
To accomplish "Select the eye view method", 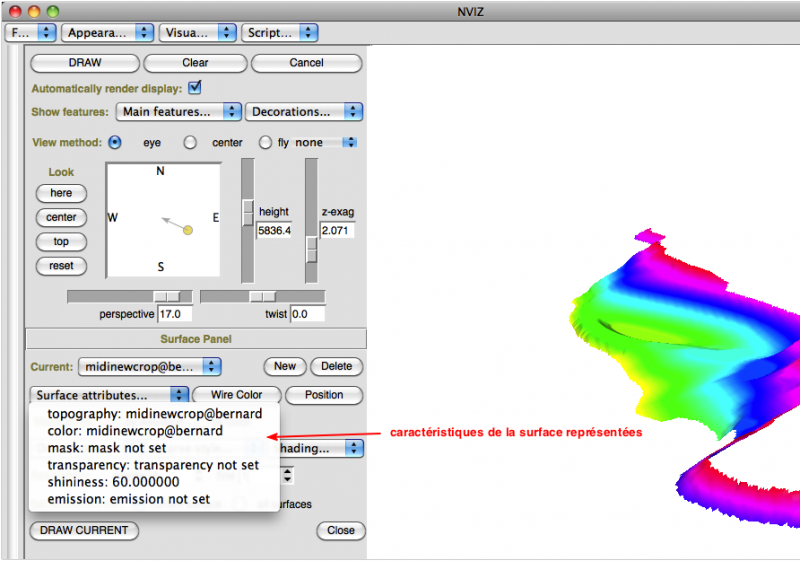I will point(115,142).
